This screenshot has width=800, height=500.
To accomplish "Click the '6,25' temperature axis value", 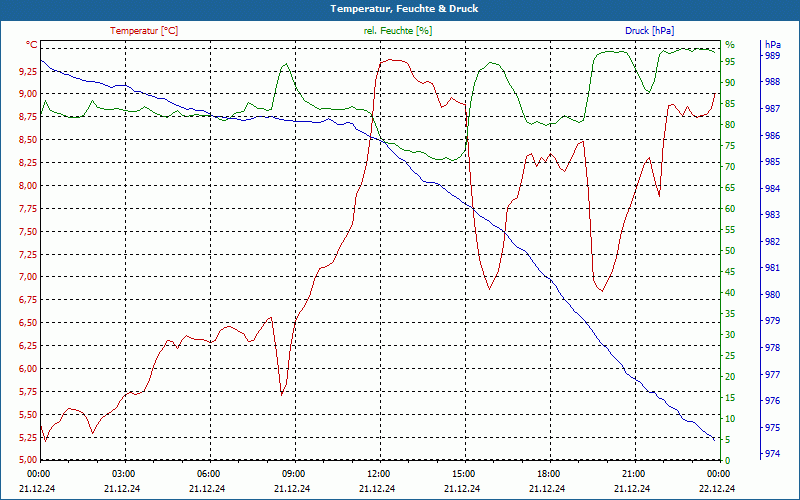I will click(x=28, y=346).
